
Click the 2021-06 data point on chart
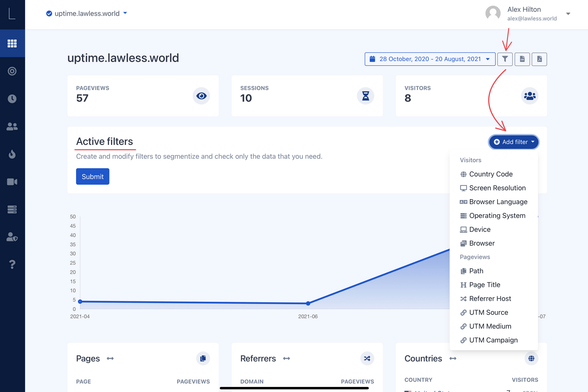[x=308, y=303]
